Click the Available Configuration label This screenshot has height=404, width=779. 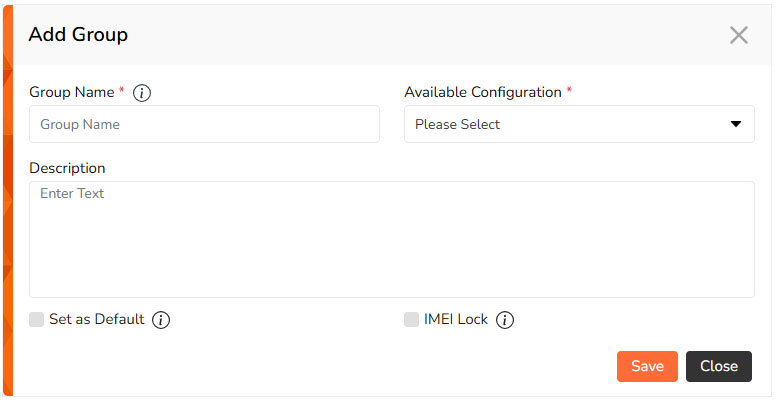(483, 92)
